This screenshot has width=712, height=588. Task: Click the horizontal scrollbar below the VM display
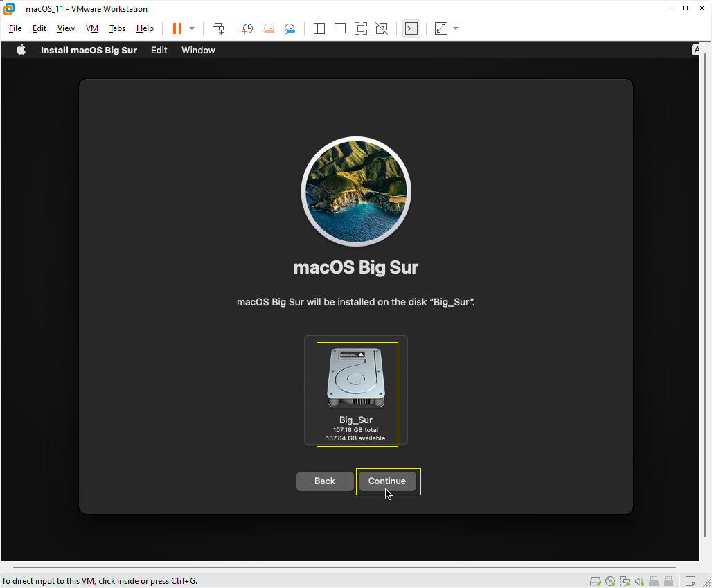pos(344,567)
